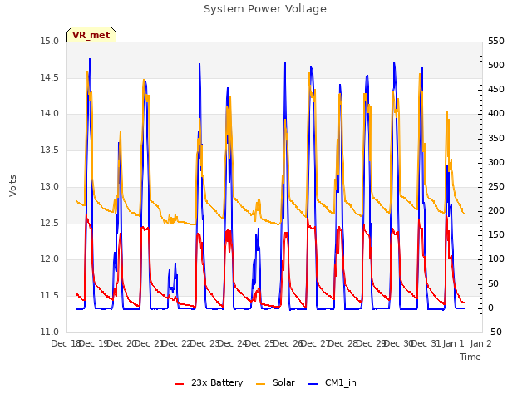Image resolution: width=532 pixels, height=399 pixels.
Task: Click the 300 right axis tick label
Action: (496, 163)
